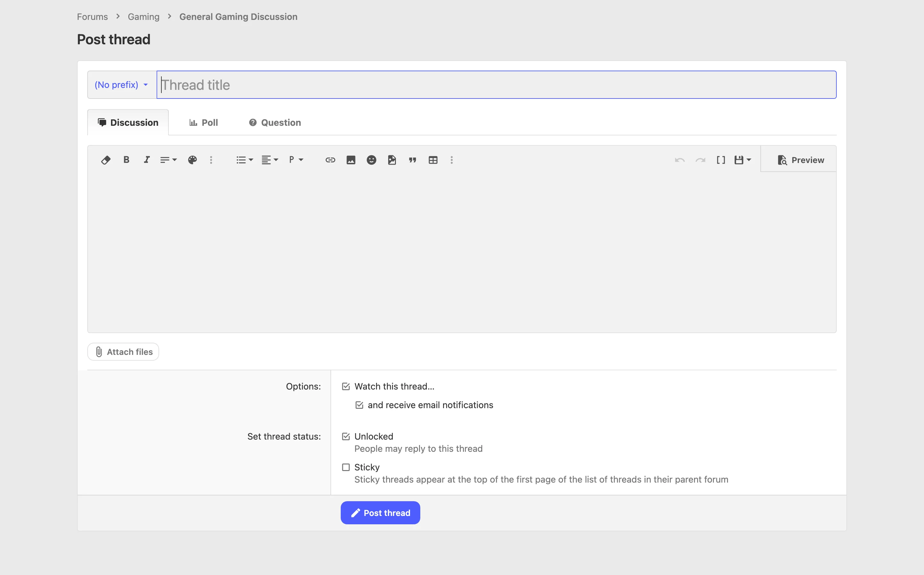
Task: Click the Remove formatting eraser icon
Action: pos(106,160)
